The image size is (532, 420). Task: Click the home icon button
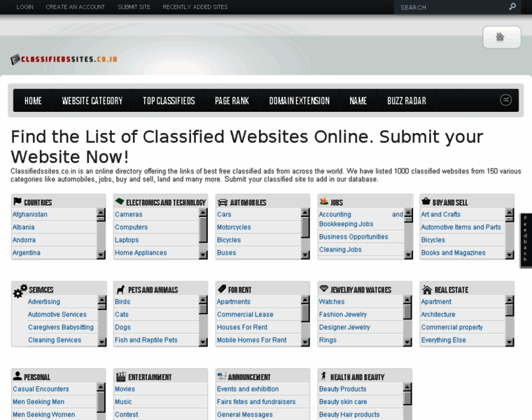pyautogui.click(x=502, y=37)
